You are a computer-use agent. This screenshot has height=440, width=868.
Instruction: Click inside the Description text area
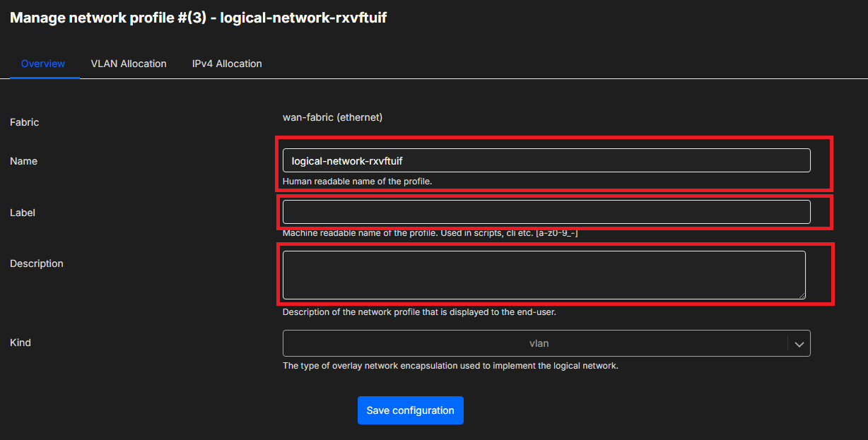[543, 275]
